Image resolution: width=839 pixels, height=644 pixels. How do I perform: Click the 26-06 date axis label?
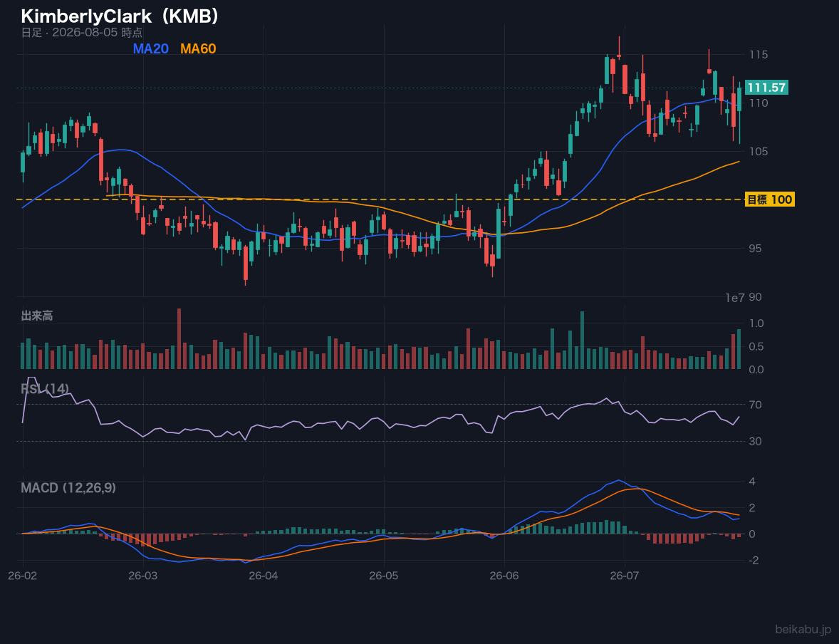tap(504, 576)
